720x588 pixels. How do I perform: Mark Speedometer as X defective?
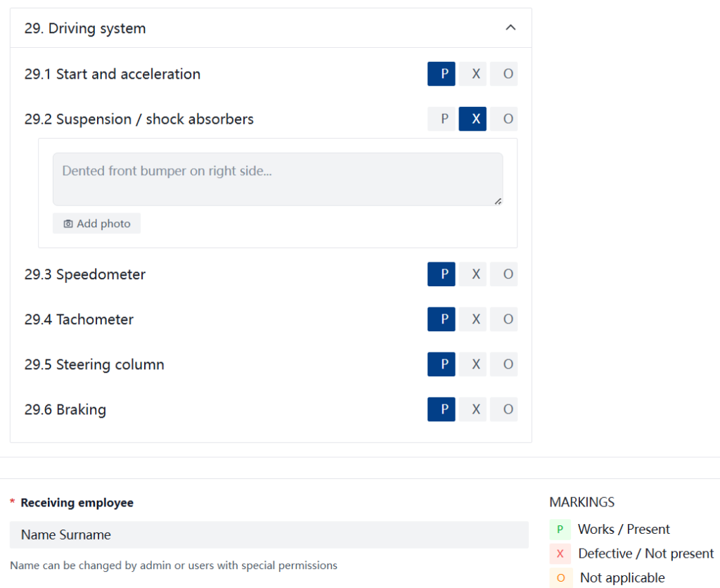(x=472, y=274)
